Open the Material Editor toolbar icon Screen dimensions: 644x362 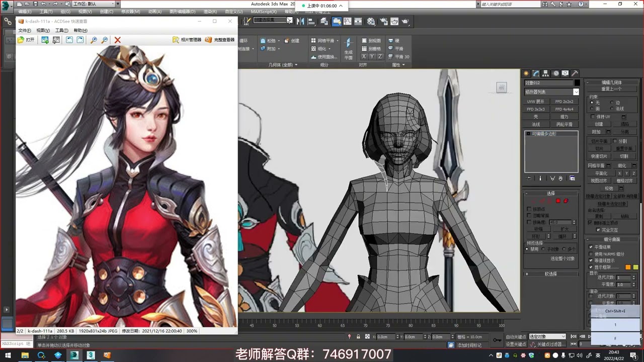point(371,21)
